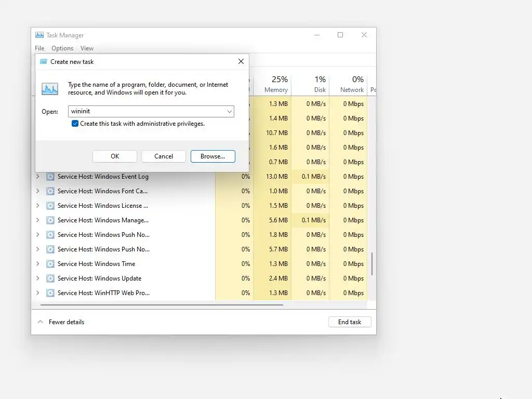Click the Fewer details label
The height and width of the screenshot is (399, 532).
tap(66, 322)
